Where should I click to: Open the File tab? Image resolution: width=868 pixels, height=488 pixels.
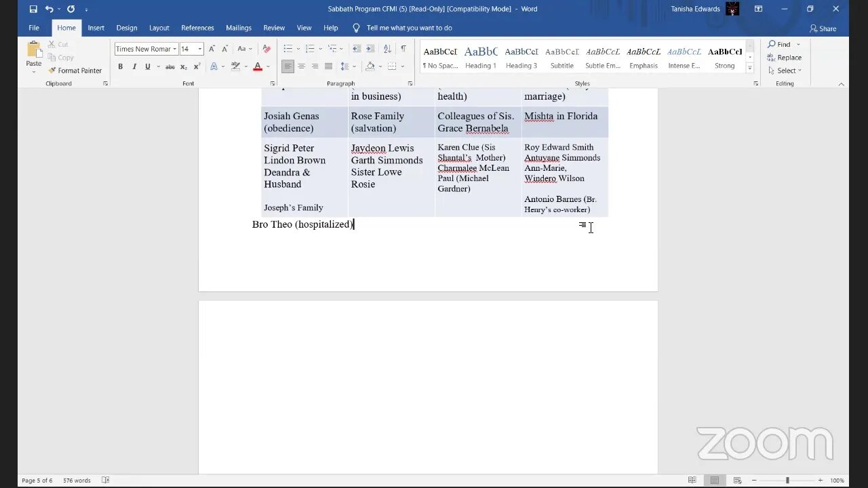(x=34, y=28)
